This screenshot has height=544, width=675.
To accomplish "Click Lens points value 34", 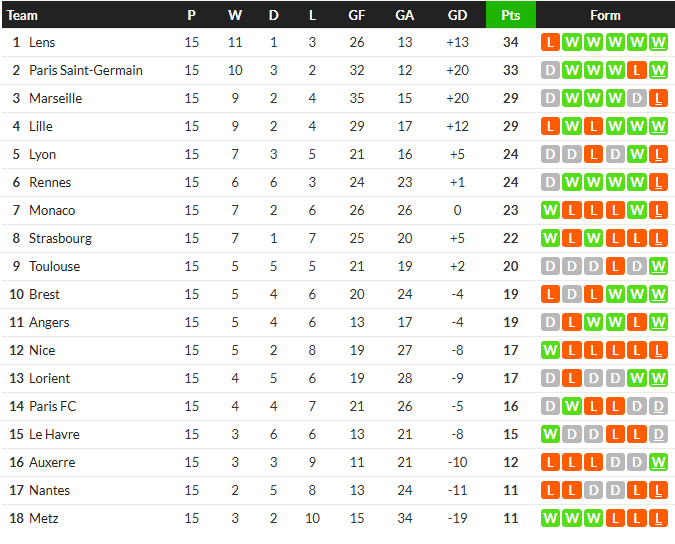I will (510, 42).
